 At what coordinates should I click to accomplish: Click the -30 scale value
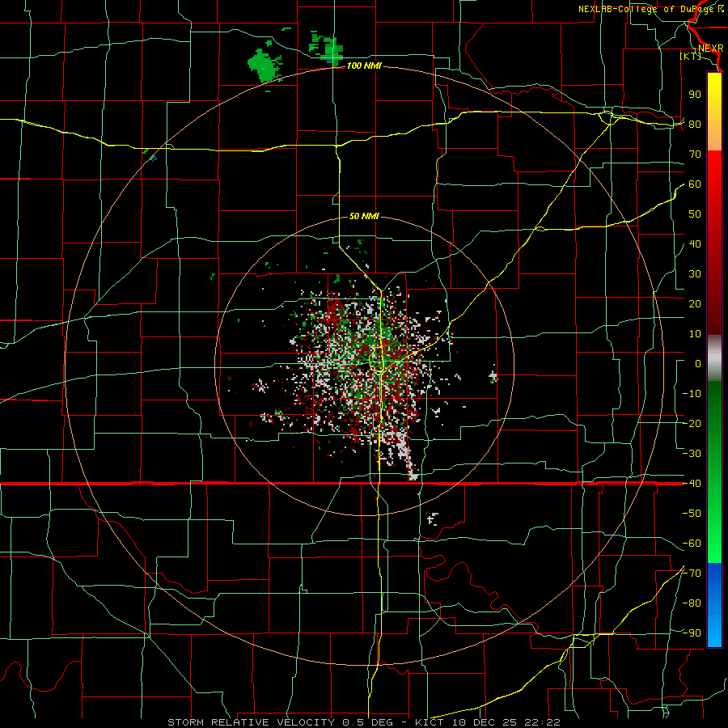coord(692,454)
